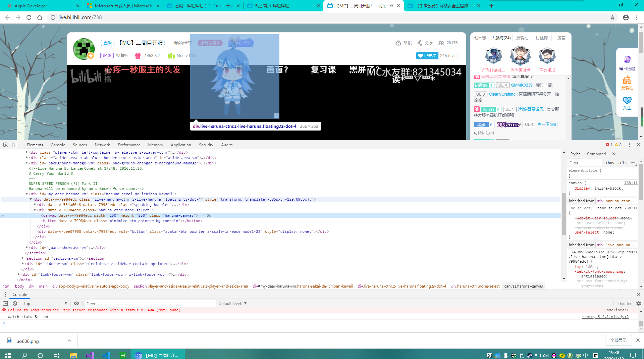
Task: Open Windows Start menu
Action: coord(8,355)
